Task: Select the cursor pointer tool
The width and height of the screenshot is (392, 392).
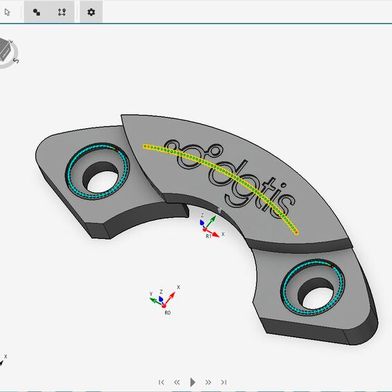Action: [x=7, y=12]
